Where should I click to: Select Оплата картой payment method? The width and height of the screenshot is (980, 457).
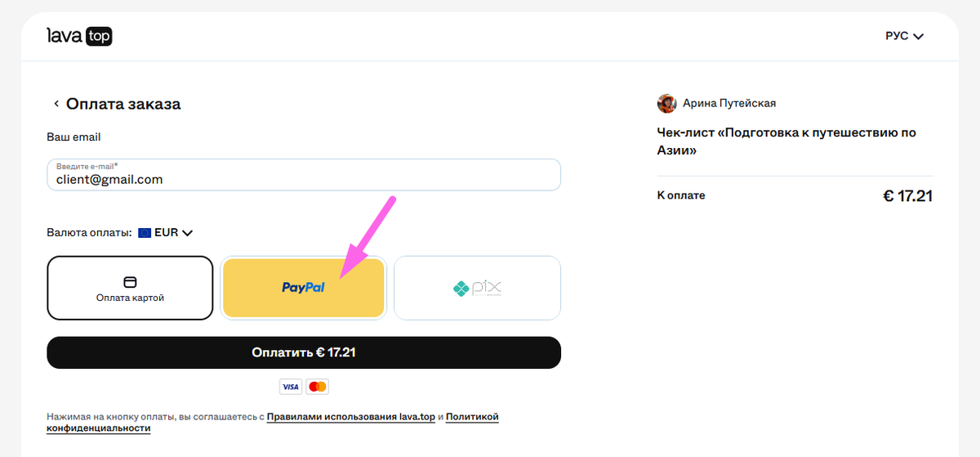(130, 288)
